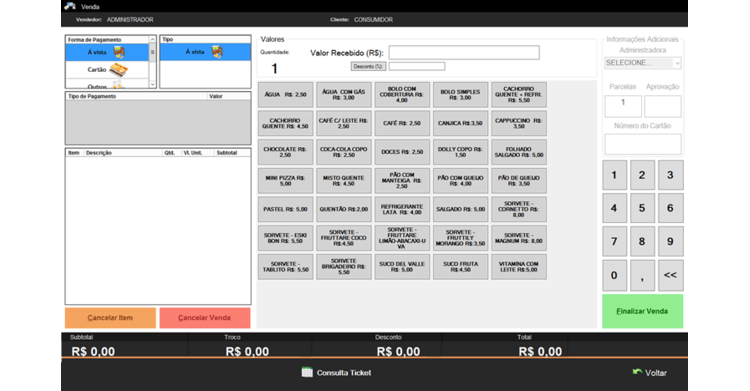This screenshot has width=750, height=391.
Task: Click the Venda app icon in title bar
Action: [x=70, y=6]
